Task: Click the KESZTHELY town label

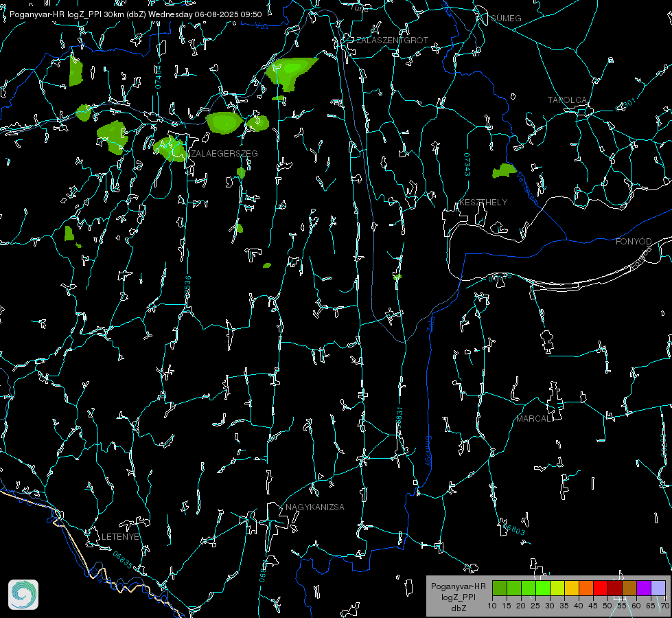Action: (x=483, y=202)
